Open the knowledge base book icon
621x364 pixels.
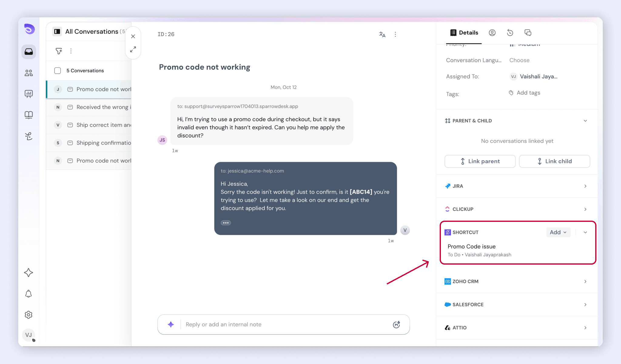[x=29, y=115]
